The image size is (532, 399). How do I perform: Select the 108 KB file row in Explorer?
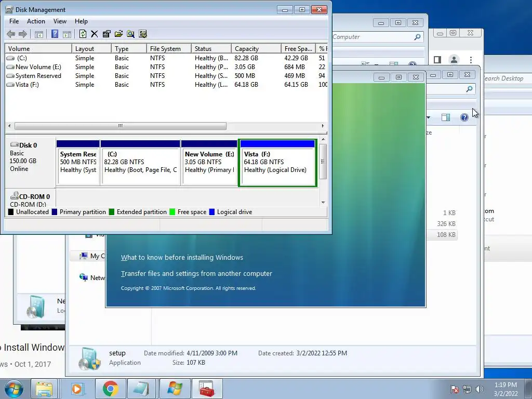442,234
